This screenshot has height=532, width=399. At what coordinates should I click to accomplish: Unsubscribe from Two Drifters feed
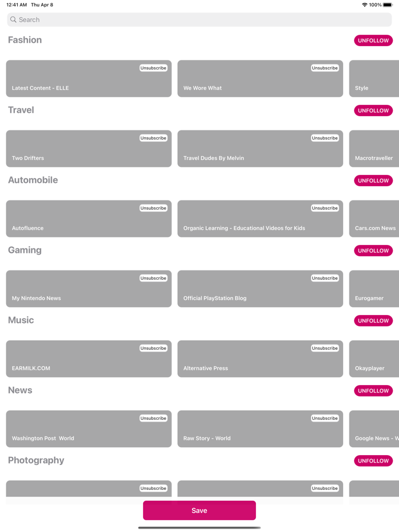[153, 138]
